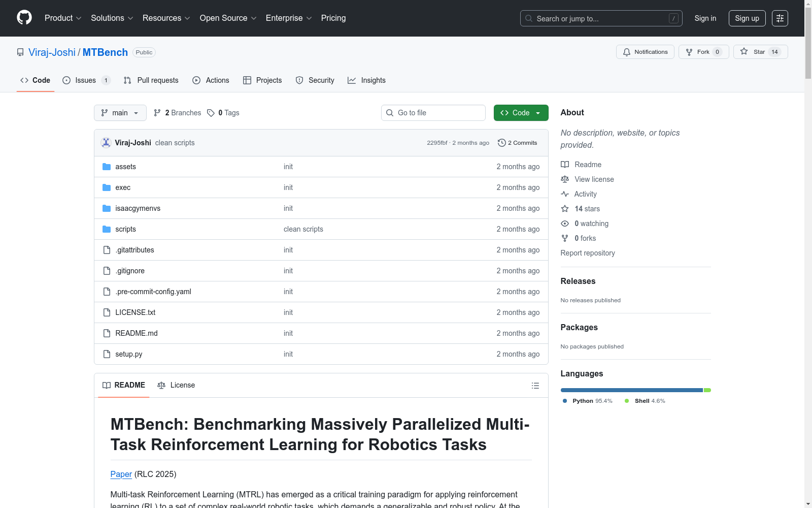The height and width of the screenshot is (508, 812).
Task: Click the Sign in link
Action: 705,18
